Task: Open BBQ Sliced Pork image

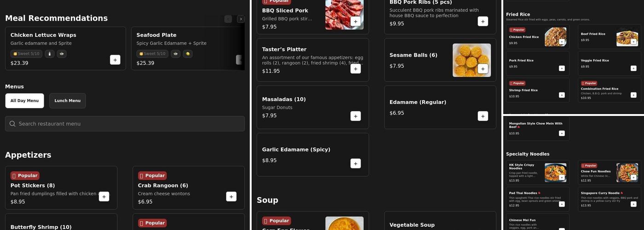Action: pyautogui.click(x=344, y=15)
